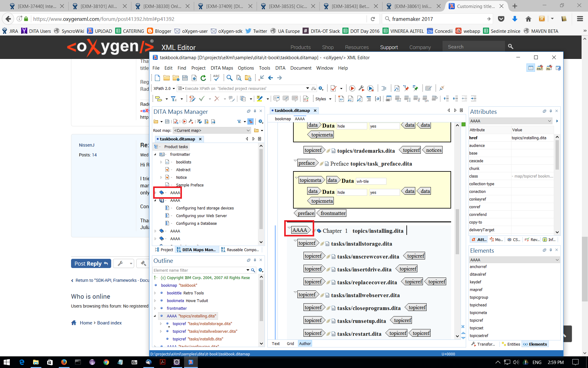Toggle Track Changes in author toolbar
588x368 pixels.
[x=192, y=99]
